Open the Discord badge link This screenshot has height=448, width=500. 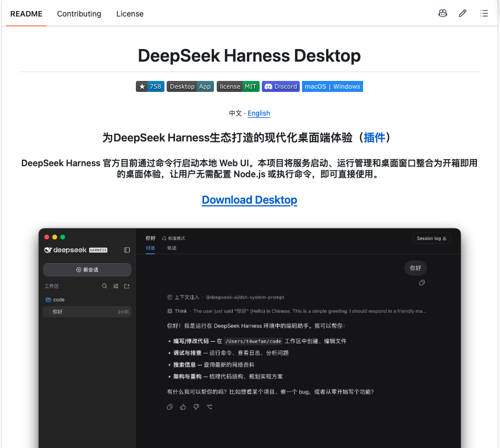pyautogui.click(x=281, y=86)
